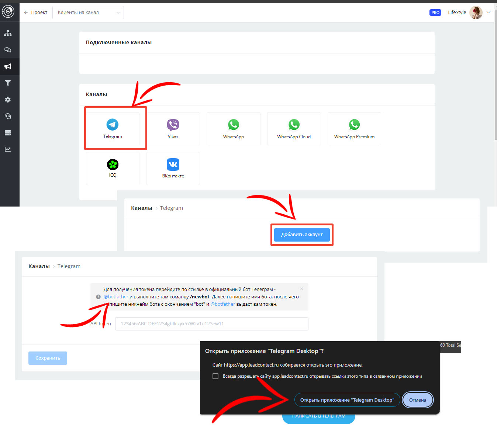Select the Viber channel card
Screen dimensions: 504x433
pos(173,128)
